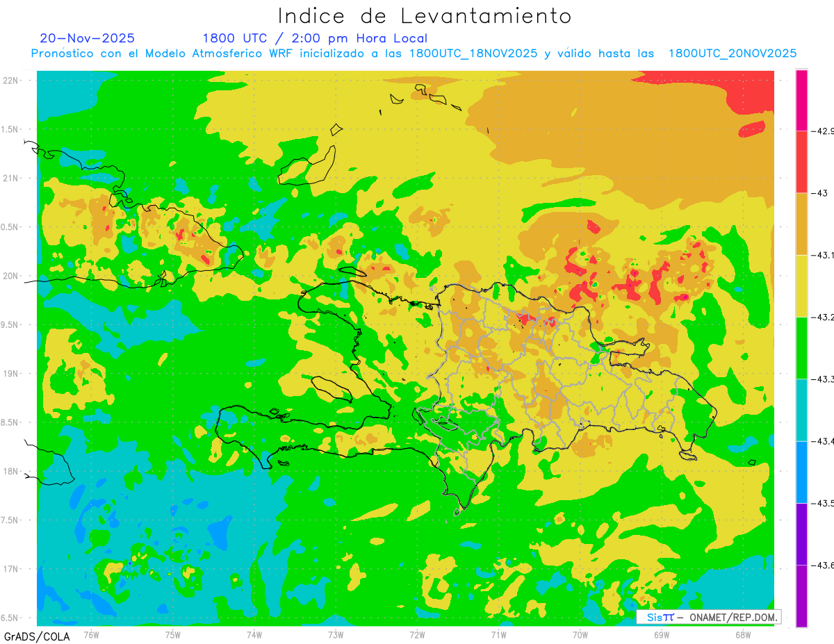Click the '75W' longitude label

[173, 634]
